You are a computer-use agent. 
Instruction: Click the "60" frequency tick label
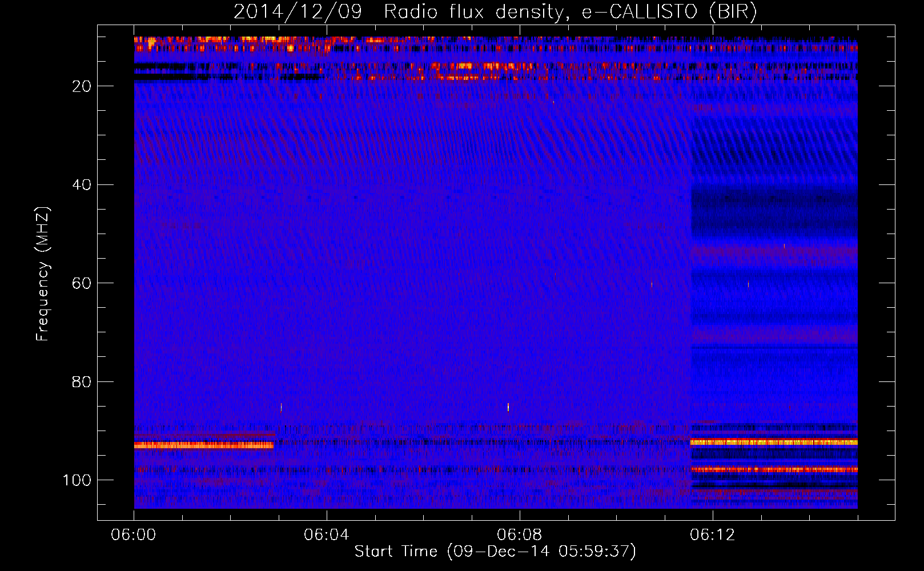click(x=82, y=283)
